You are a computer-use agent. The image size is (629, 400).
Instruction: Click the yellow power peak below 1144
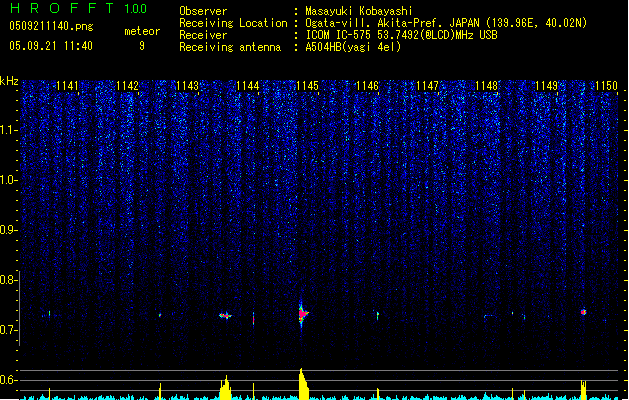pos(226,388)
